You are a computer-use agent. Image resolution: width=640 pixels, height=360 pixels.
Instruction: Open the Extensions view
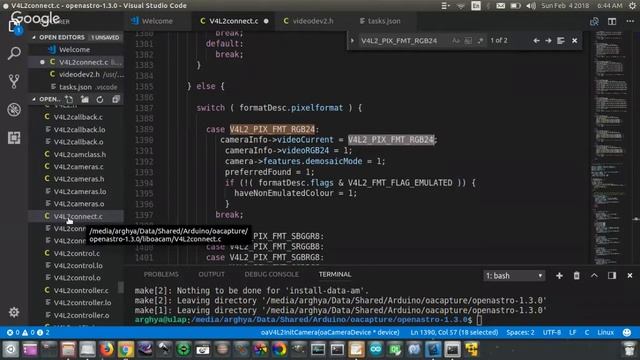(x=14, y=138)
